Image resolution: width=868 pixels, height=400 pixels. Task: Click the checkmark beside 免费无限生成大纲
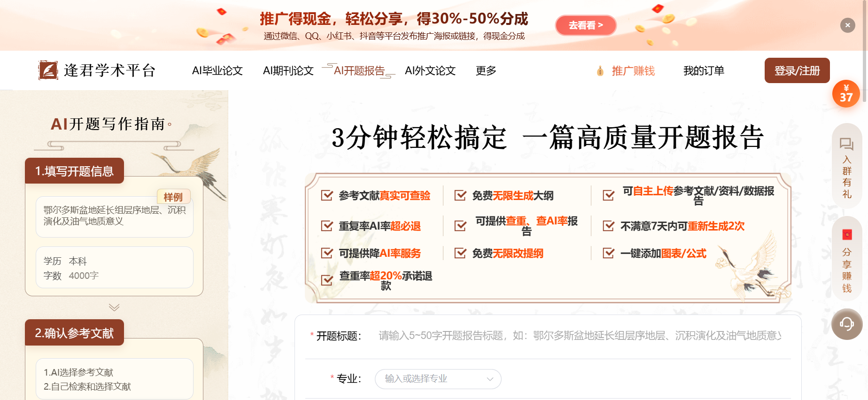pyautogui.click(x=460, y=195)
